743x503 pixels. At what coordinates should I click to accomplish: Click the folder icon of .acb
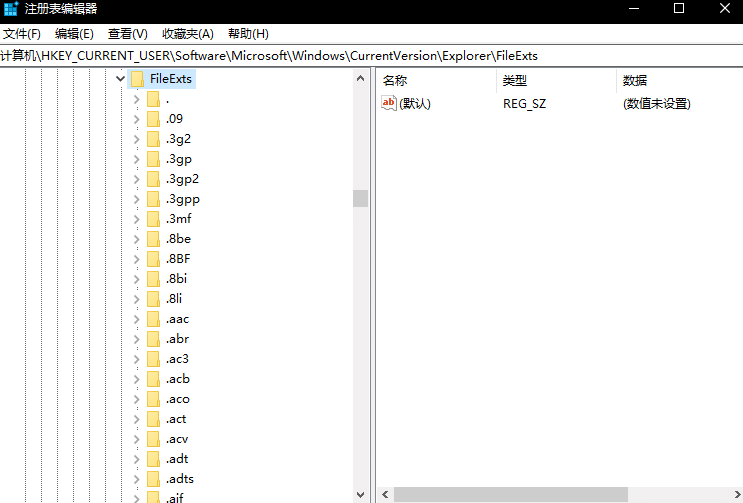[154, 379]
